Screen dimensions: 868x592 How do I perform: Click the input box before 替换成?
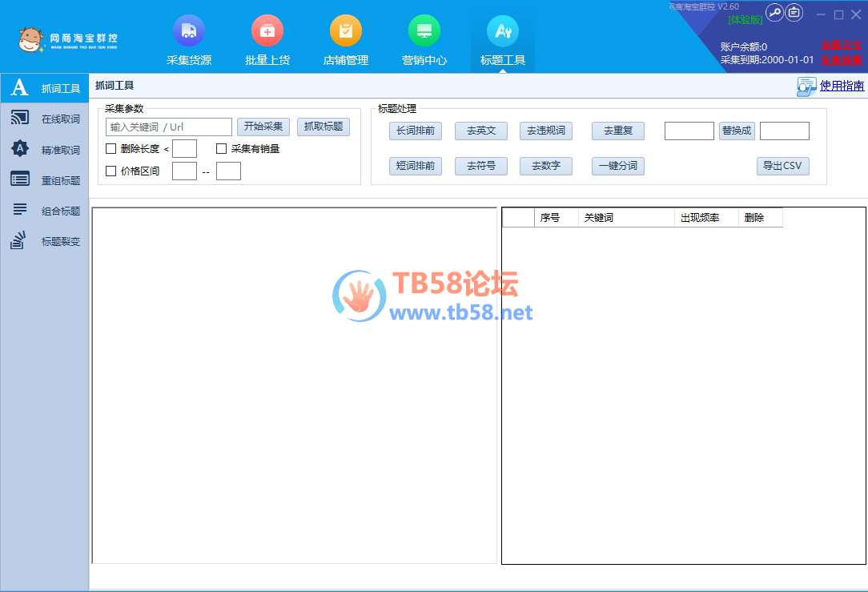point(689,131)
